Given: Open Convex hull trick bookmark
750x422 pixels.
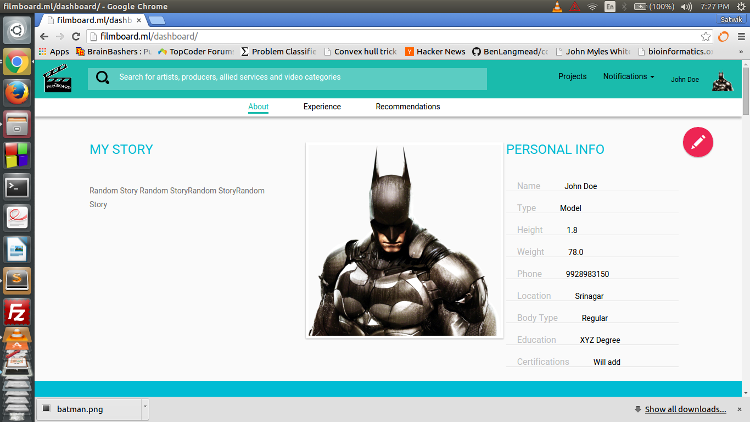Looking at the screenshot, I should [360, 51].
